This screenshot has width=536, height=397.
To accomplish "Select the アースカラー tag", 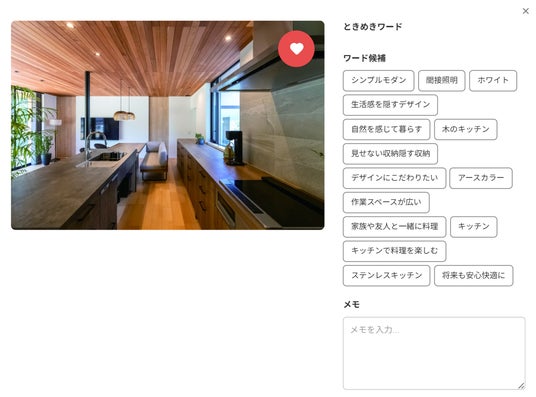I will 481,178.
